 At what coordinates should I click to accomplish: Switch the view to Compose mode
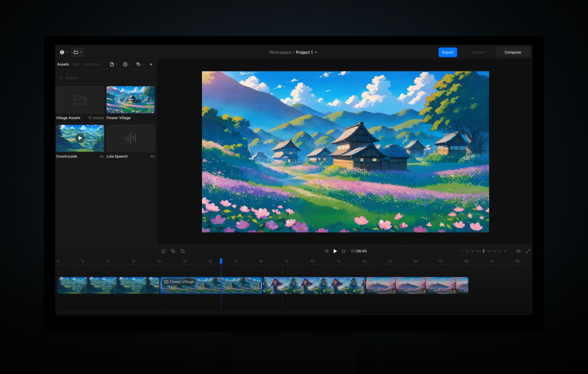coord(513,52)
